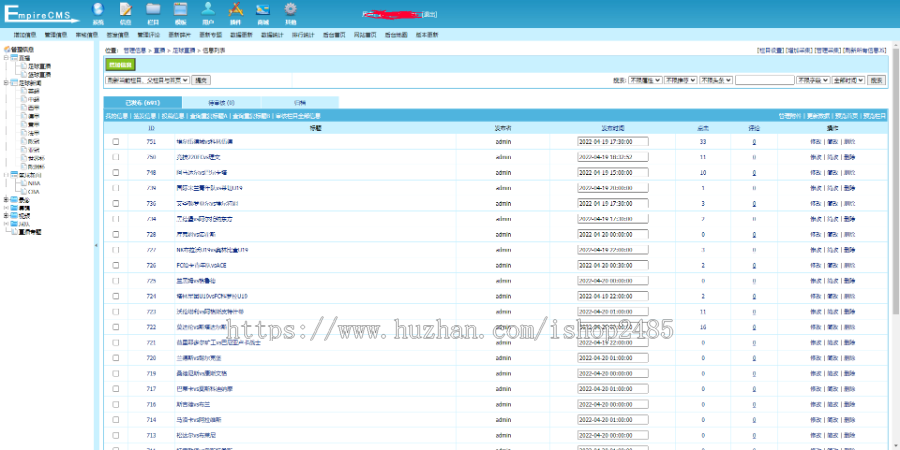The width and height of the screenshot is (900, 450).
Task: Click 删除 for row ID 750
Action: pyautogui.click(x=849, y=157)
